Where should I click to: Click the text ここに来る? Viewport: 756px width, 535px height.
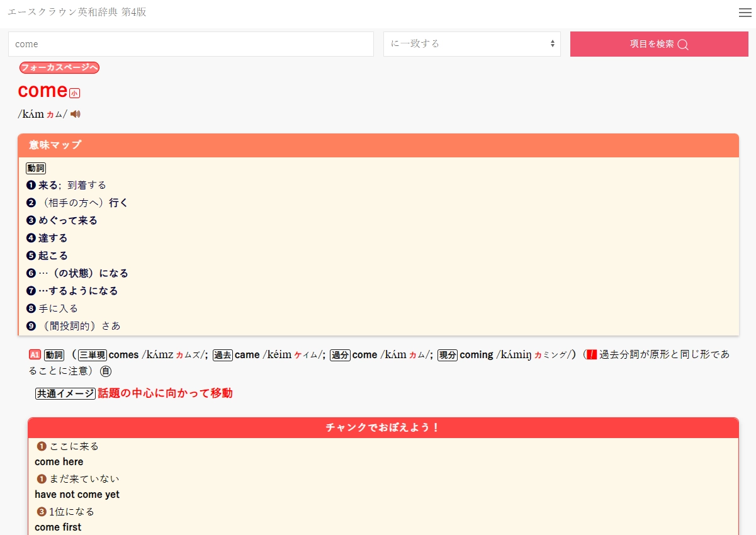(74, 446)
